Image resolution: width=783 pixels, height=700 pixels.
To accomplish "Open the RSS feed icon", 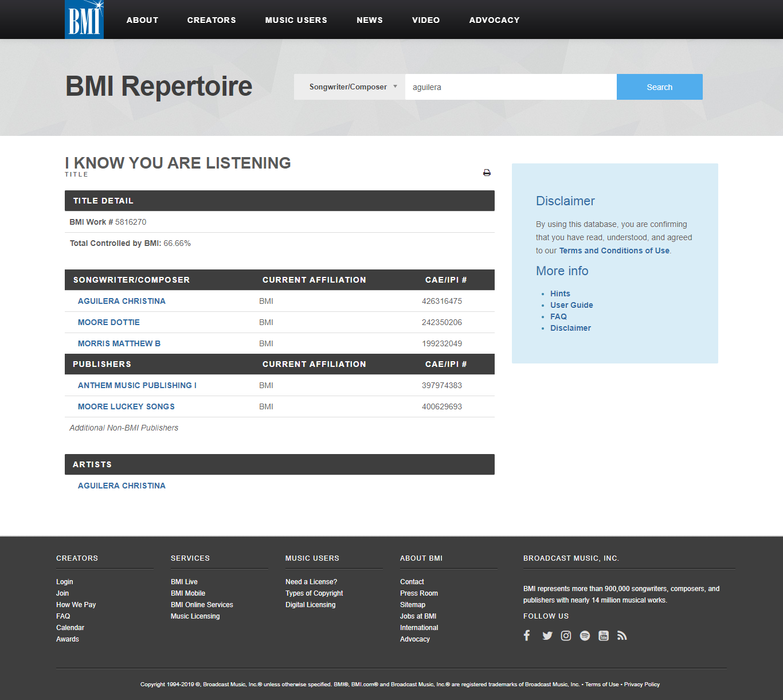I will coord(622,635).
